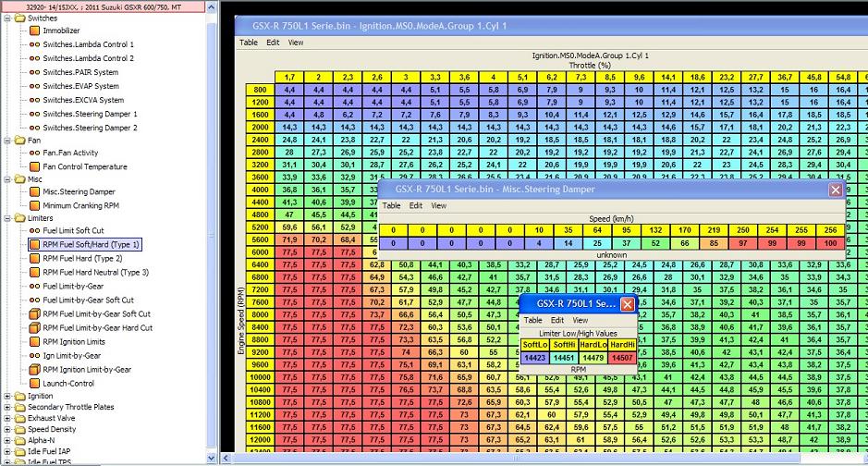The width and height of the screenshot is (868, 466).
Task: Click the SoftLo value cell 14423
Action: click(x=535, y=358)
